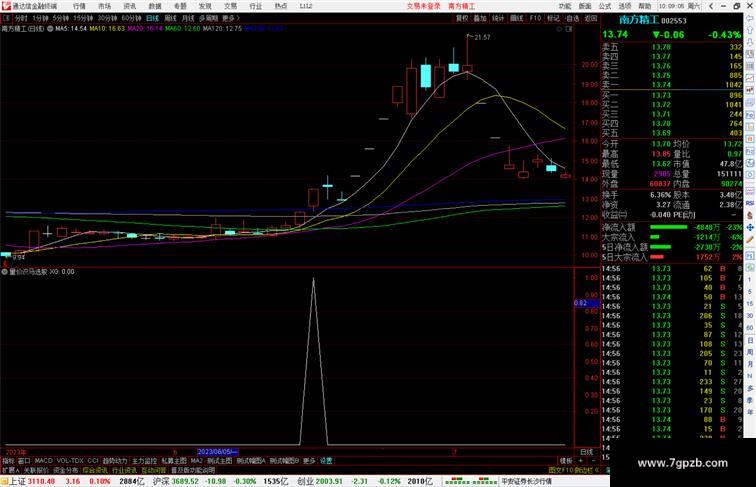
Task: Click the 月 period shortcut in sidebar
Action: tap(750, 365)
